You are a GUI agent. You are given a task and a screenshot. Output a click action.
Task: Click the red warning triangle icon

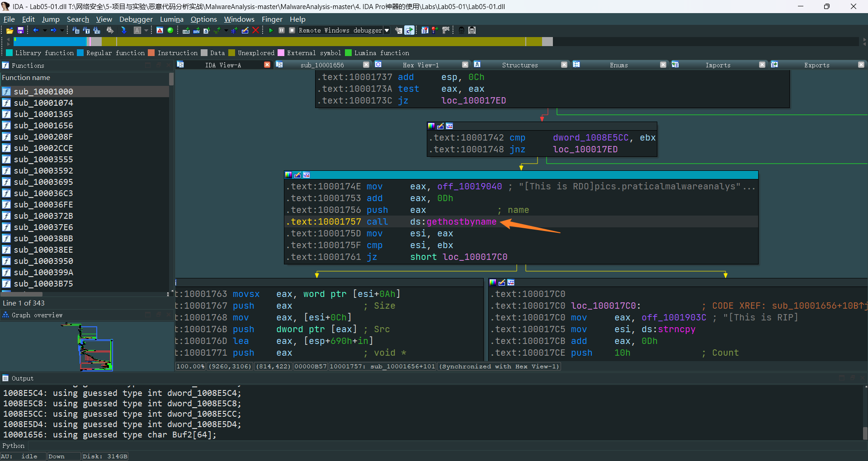point(160,30)
